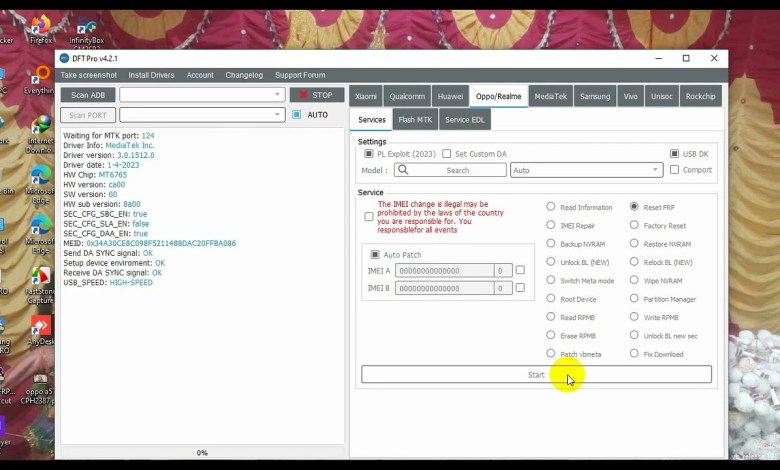Image resolution: width=780 pixels, height=470 pixels.
Task: Open Flash MTK sub-tab
Action: [415, 119]
